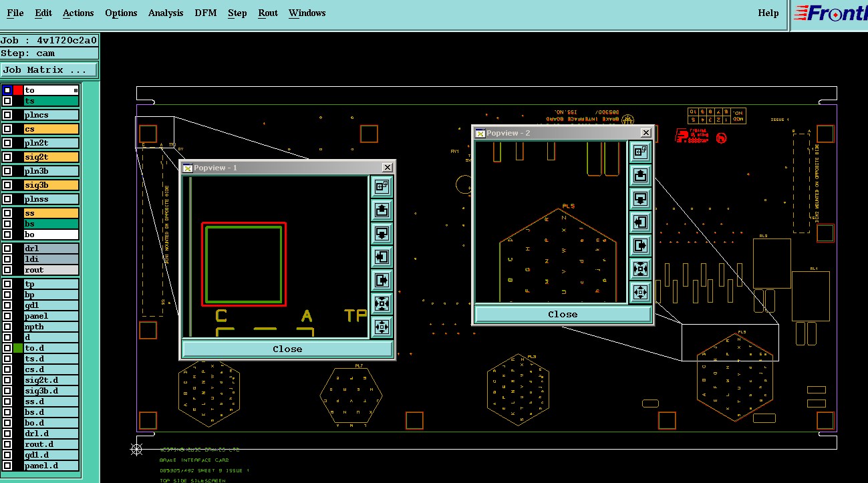Viewport: 868px width, 483px height.
Task: Select the rout.d layer row
Action: point(40,444)
